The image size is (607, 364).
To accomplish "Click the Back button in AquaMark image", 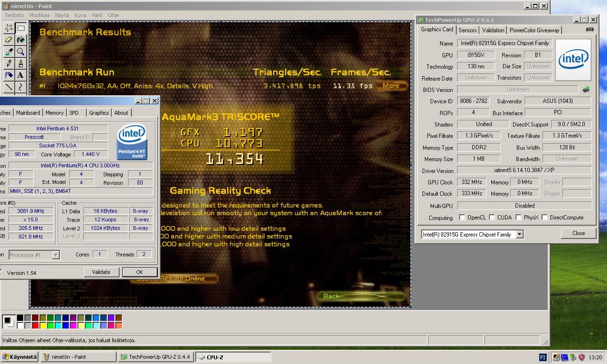I will point(361,296).
